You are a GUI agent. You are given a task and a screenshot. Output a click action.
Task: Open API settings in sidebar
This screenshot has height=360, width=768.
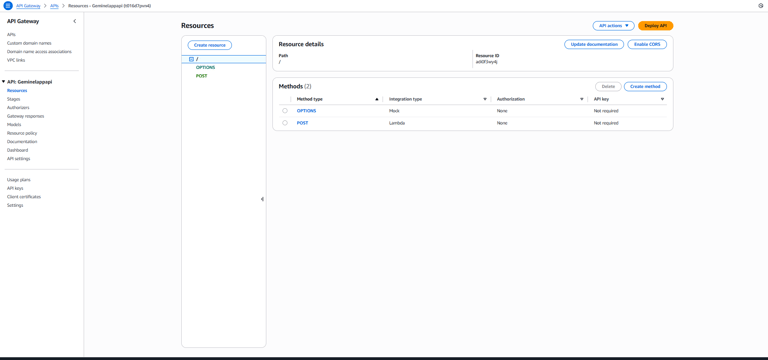[19, 159]
